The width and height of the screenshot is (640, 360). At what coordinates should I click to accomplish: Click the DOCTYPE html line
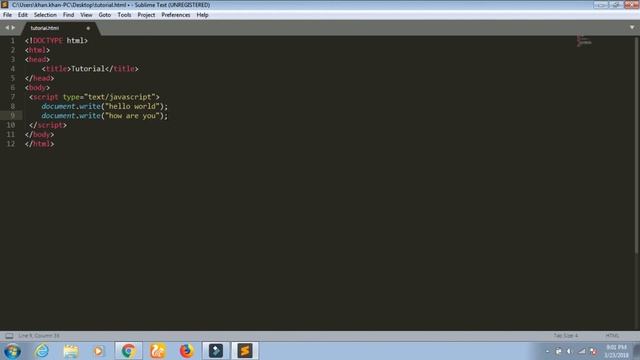[56, 40]
